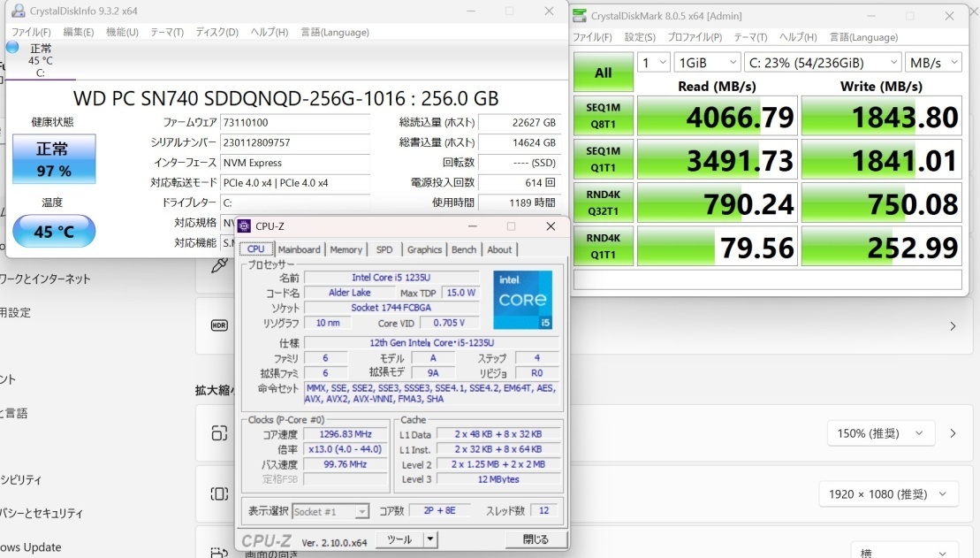The width and height of the screenshot is (980, 558).
Task: Run all benchmarks with the All button
Action: click(x=604, y=72)
